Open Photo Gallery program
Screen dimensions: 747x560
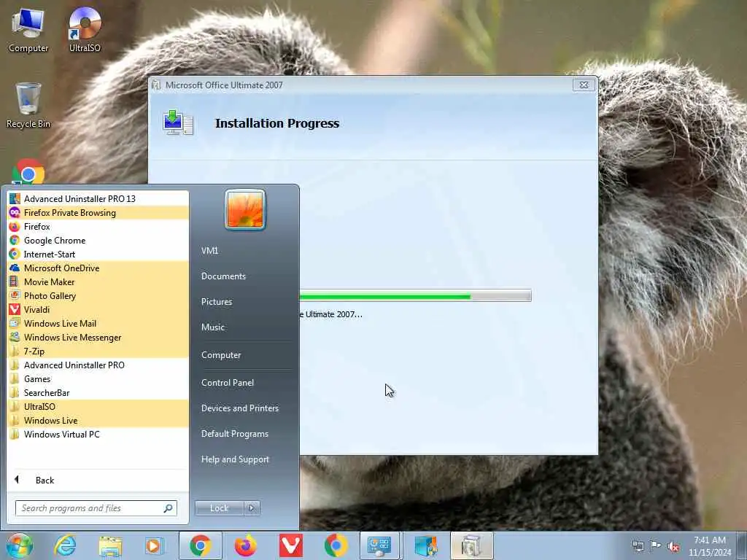point(98,295)
